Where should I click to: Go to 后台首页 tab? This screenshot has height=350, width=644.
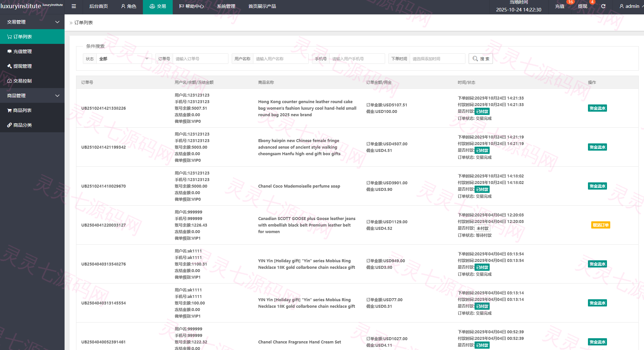98,6
